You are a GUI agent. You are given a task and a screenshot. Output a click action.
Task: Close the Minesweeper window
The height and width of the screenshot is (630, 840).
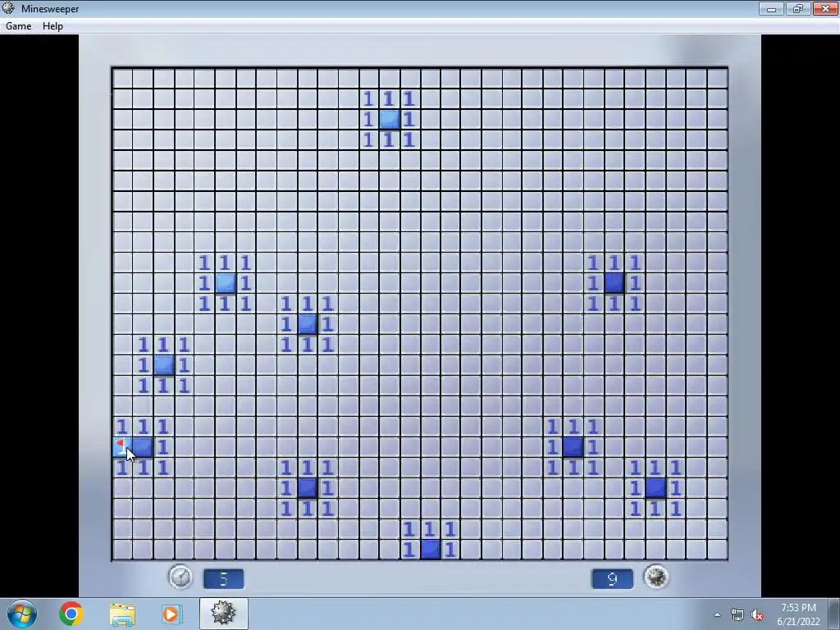[x=825, y=8]
